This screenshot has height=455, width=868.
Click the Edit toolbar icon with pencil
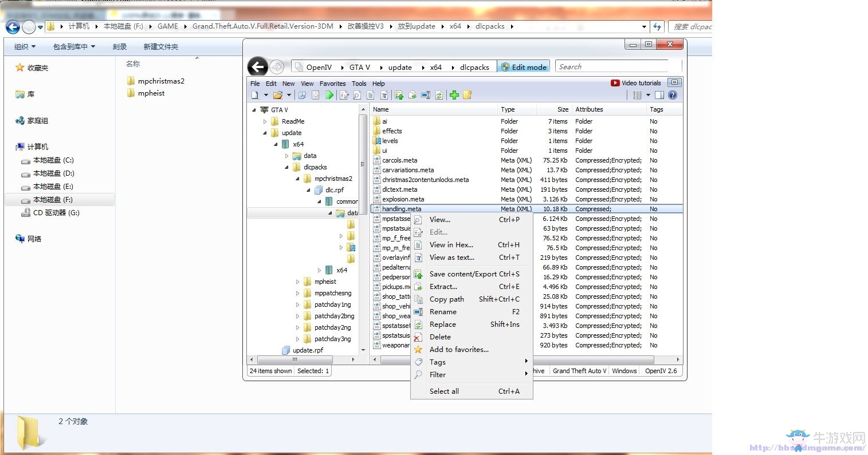pos(344,95)
